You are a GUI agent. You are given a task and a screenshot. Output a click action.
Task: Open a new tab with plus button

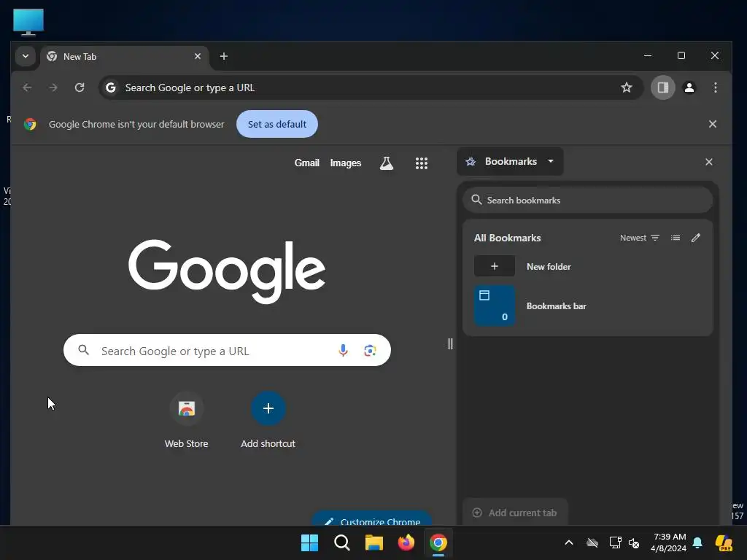click(223, 56)
